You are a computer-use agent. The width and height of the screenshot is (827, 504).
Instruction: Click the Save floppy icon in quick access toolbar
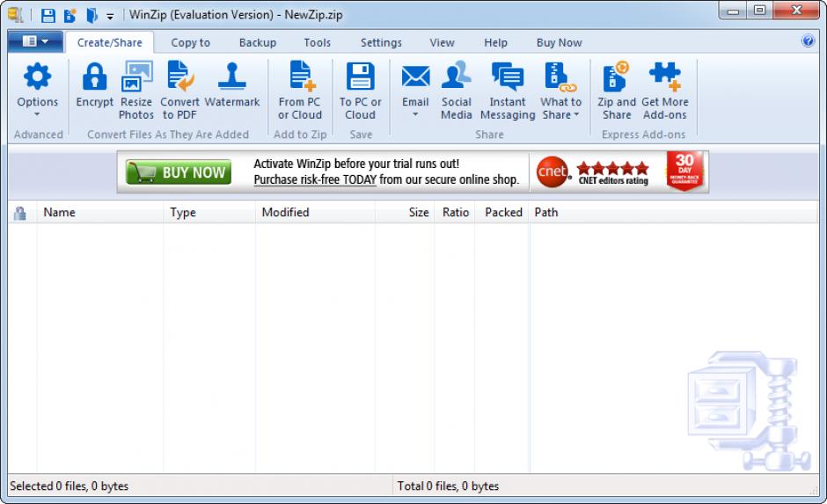click(48, 15)
